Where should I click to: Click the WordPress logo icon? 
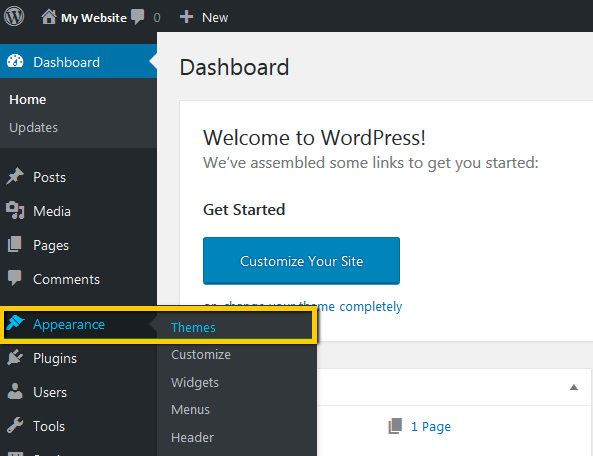pyautogui.click(x=14, y=17)
